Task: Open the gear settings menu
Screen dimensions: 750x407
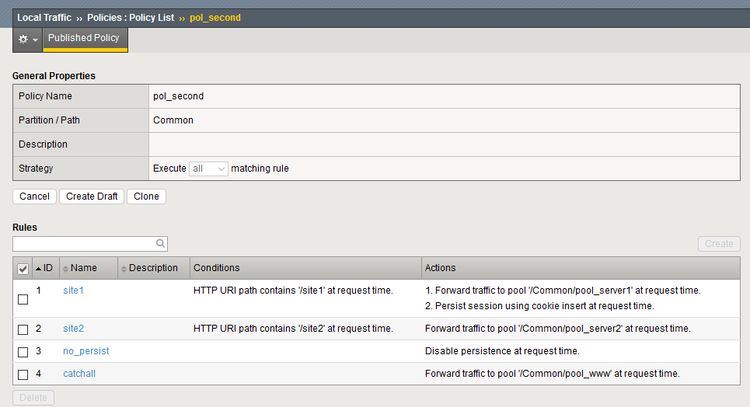Action: 26,39
